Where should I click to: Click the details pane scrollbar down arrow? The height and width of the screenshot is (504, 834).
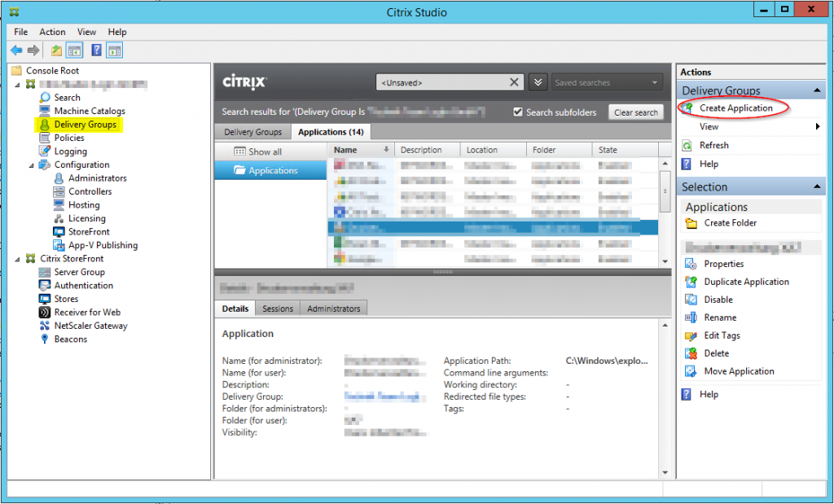tap(665, 472)
